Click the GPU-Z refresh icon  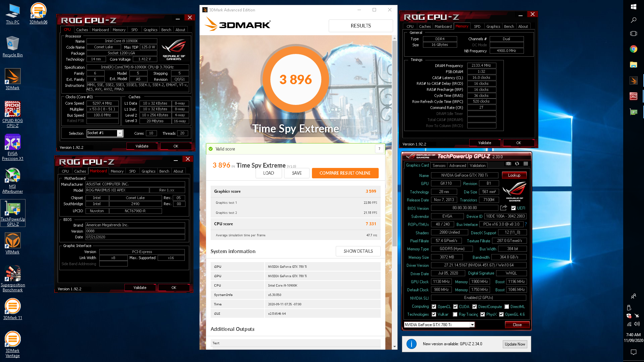(517, 164)
